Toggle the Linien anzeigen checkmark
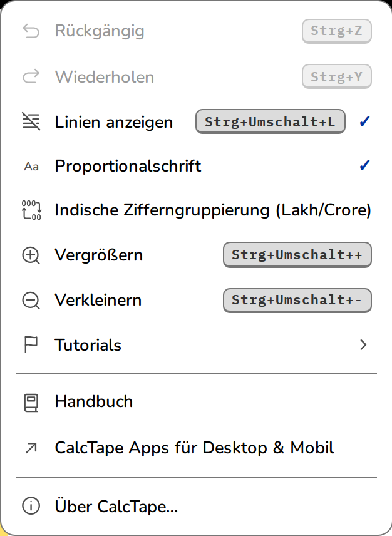 pyautogui.click(x=364, y=121)
